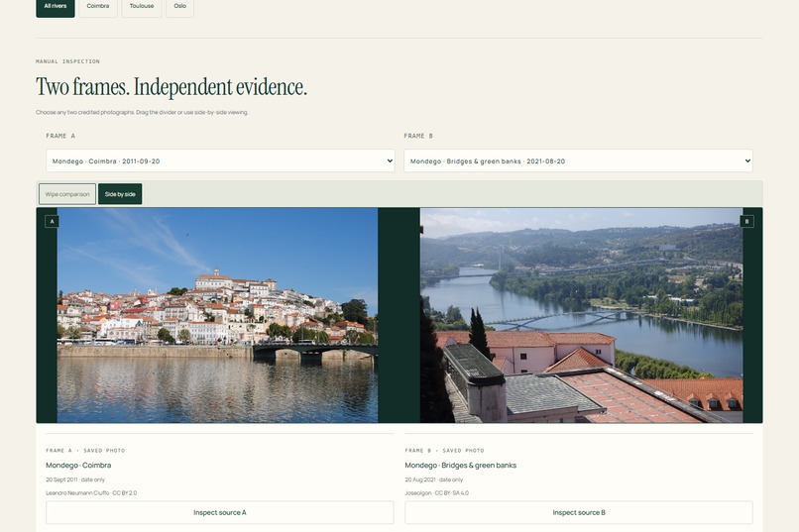The width and height of the screenshot is (799, 532).
Task: Click 'FRAME B · SAVED PHOTO' label
Action: tap(445, 451)
